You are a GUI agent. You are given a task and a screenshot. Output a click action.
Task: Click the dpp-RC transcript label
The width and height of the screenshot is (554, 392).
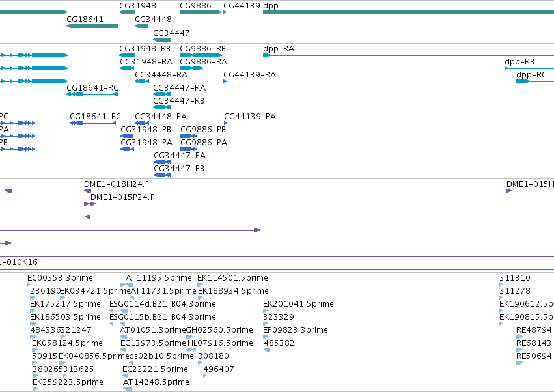pos(531,75)
